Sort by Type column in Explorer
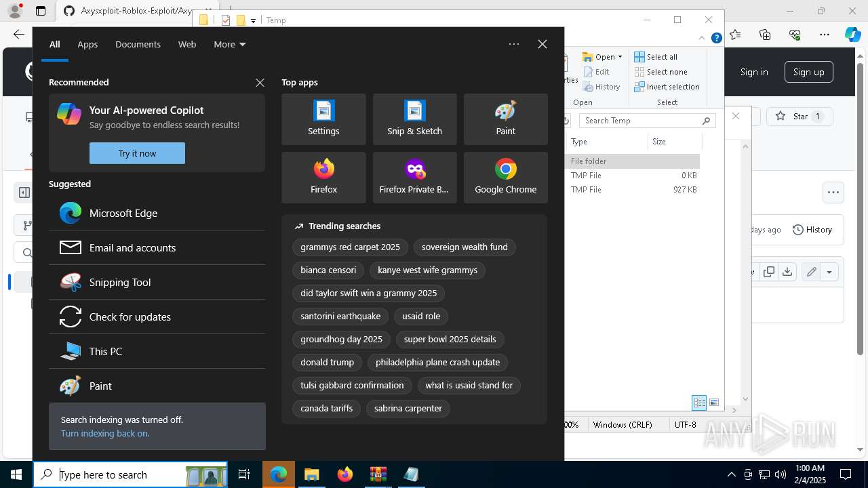Image resolution: width=868 pixels, height=488 pixels. click(x=607, y=142)
